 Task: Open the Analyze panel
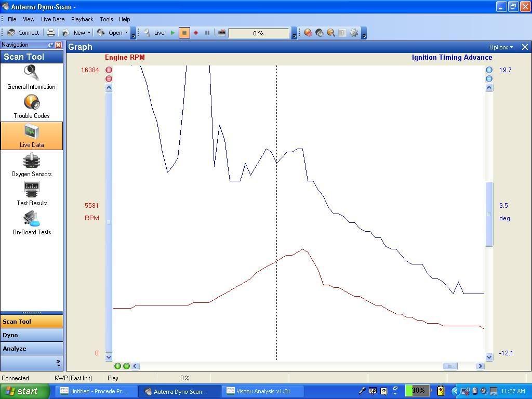coord(31,349)
